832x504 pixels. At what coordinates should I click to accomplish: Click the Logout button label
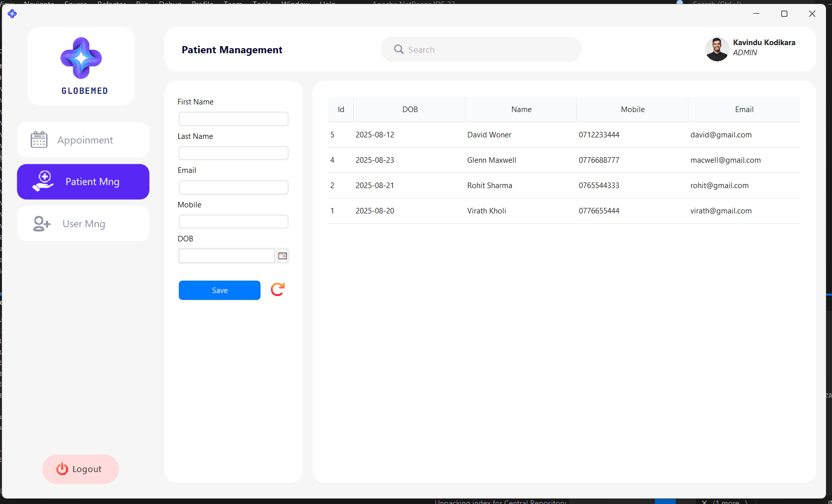click(87, 469)
